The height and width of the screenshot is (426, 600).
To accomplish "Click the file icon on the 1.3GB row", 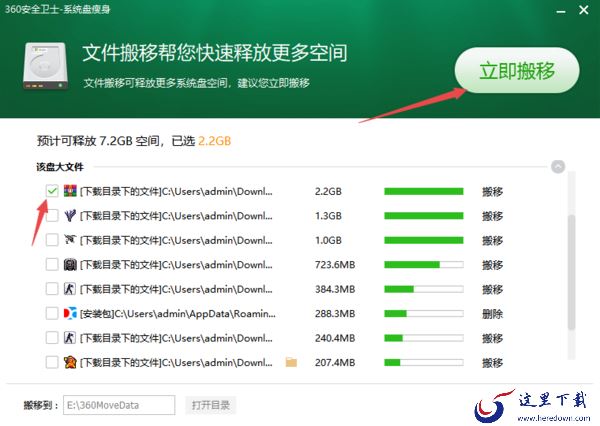I will click(70, 215).
